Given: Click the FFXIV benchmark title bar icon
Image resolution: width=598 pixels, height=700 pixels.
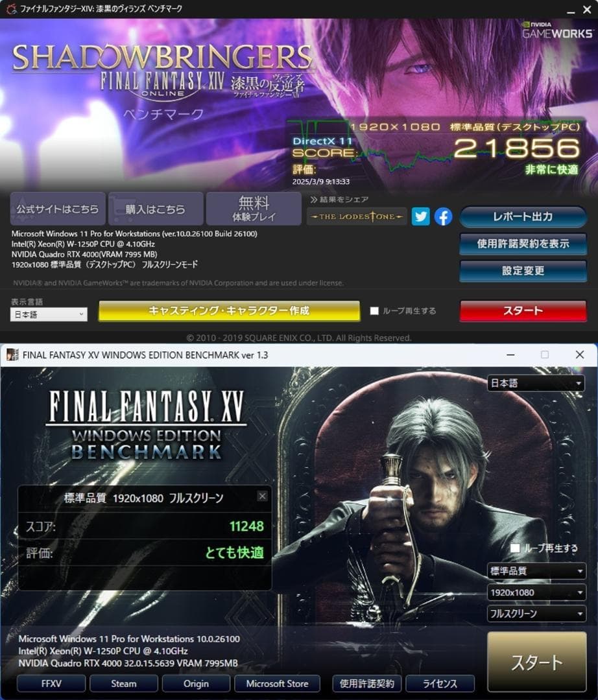Looking at the screenshot, I should point(11,8).
